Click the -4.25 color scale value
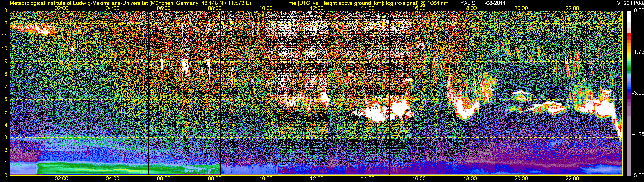644x182 pixels. pos(638,134)
